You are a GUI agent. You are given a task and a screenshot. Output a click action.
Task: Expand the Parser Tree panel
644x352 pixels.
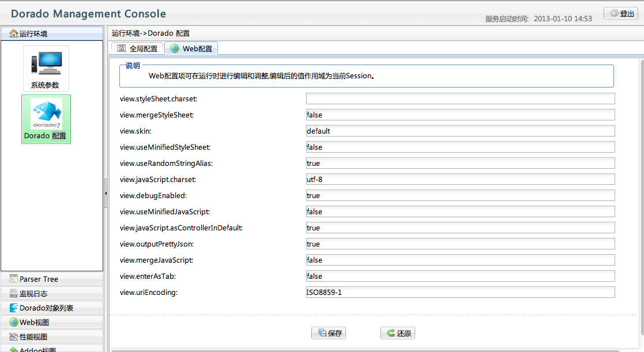(52, 279)
